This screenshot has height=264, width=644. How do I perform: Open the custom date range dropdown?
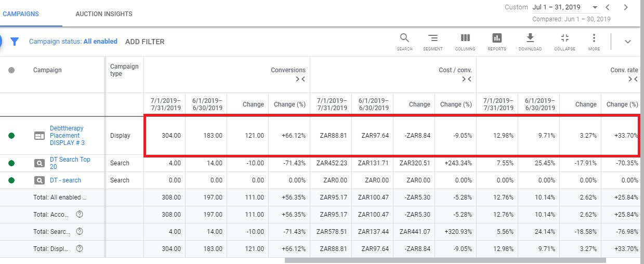[x=595, y=7]
